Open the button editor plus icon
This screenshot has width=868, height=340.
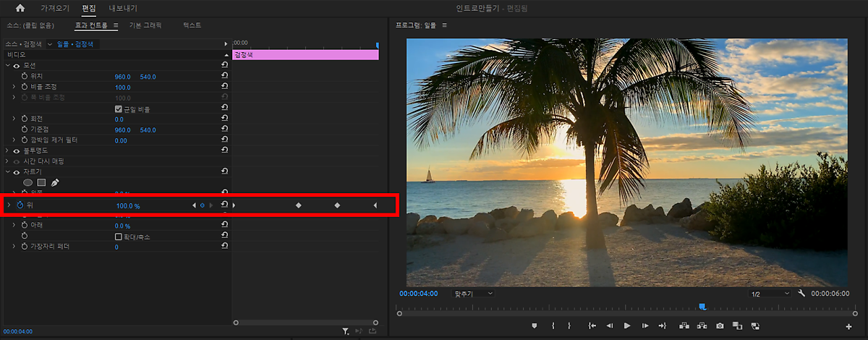[x=848, y=327]
